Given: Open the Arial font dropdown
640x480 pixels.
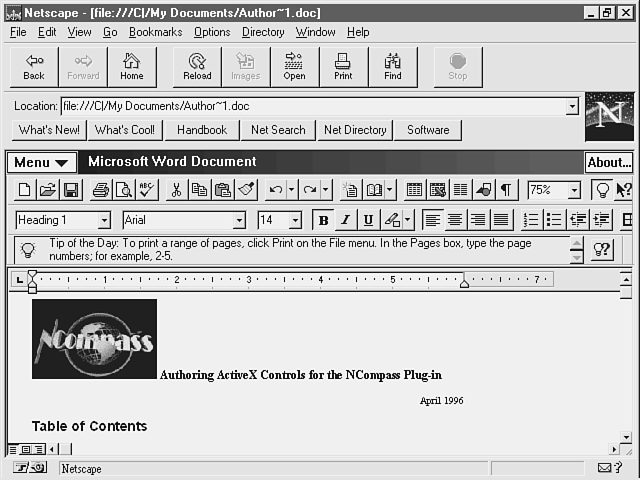Looking at the screenshot, I should (x=239, y=220).
